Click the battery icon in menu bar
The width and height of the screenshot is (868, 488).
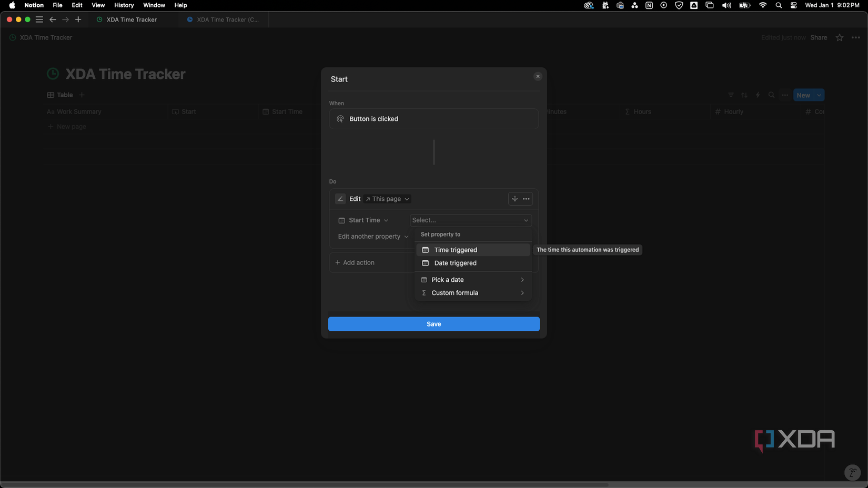744,5
